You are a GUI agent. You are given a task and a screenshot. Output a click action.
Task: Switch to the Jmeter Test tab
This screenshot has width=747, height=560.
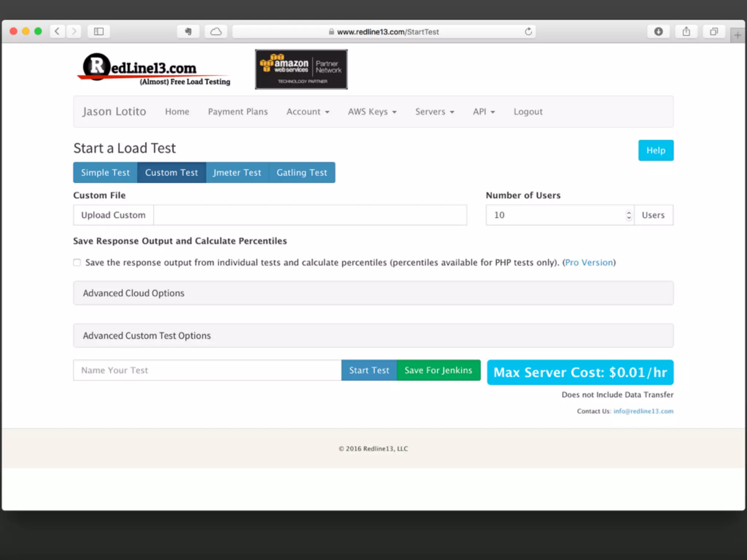[x=237, y=172]
